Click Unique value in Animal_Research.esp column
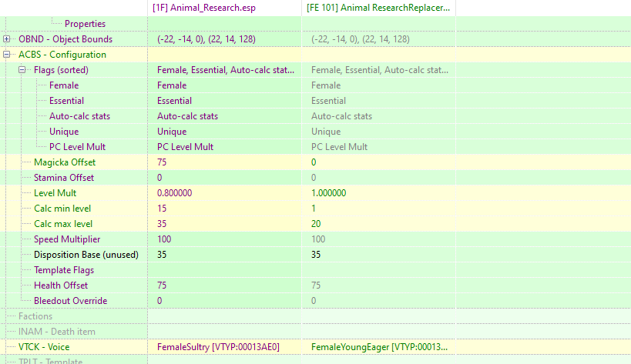This screenshot has height=364, width=631. (x=172, y=132)
